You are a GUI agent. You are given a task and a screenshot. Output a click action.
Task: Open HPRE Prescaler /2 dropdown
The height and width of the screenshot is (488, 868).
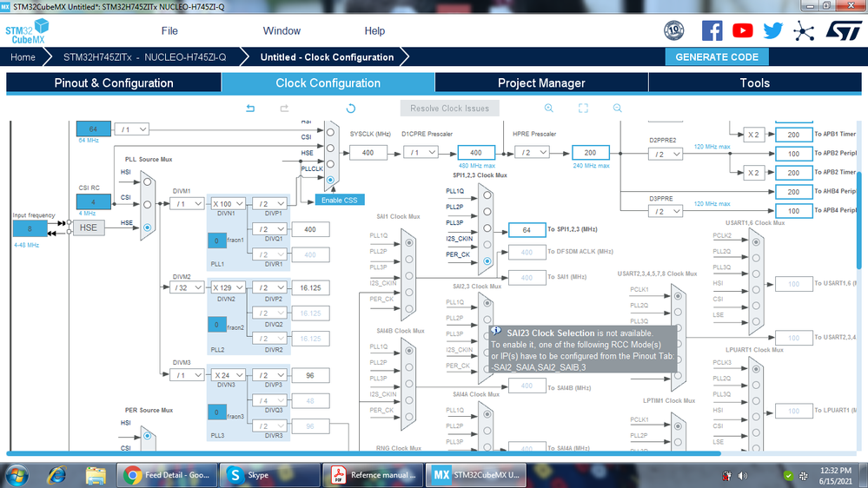tap(532, 152)
